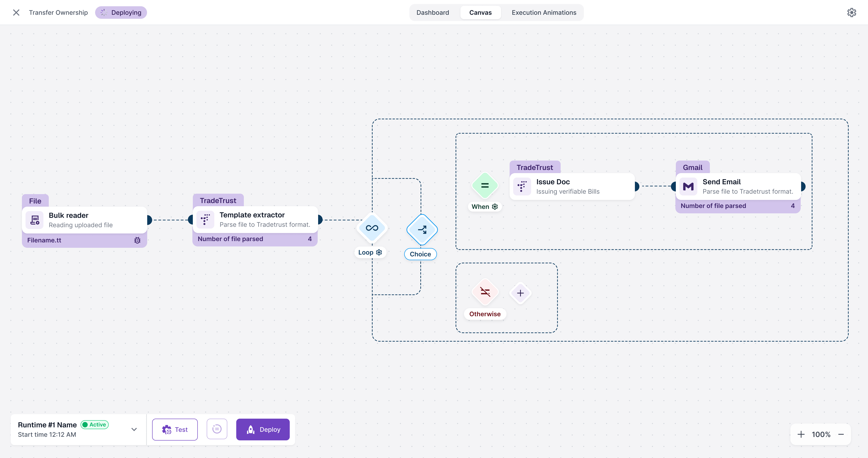Select the Loop infinity node
This screenshot has width=868, height=458.
(x=372, y=228)
